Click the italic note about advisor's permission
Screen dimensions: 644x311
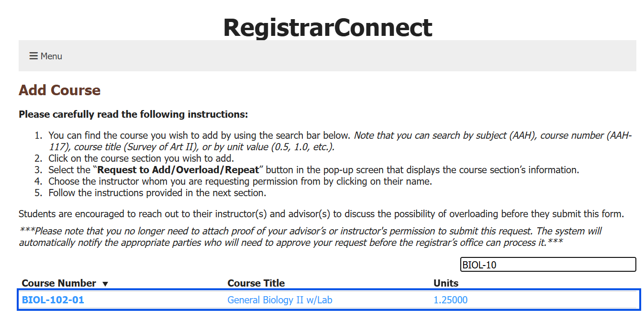tap(310, 237)
